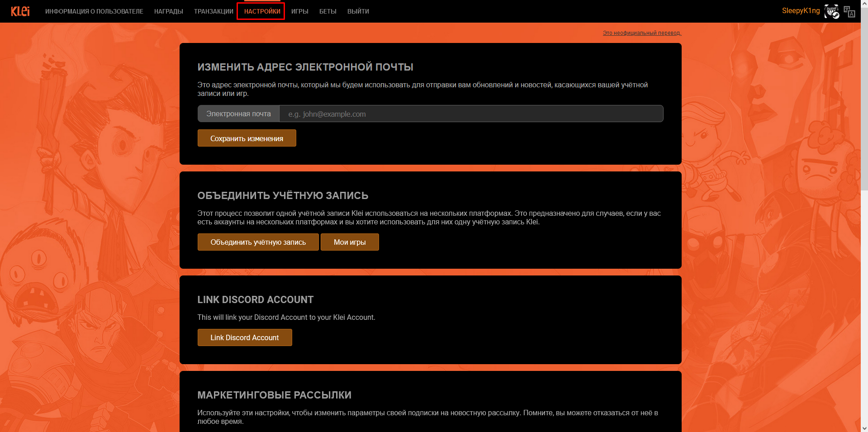868x432 pixels.
Task: Log out via ВЫЙТИ
Action: coord(358,11)
